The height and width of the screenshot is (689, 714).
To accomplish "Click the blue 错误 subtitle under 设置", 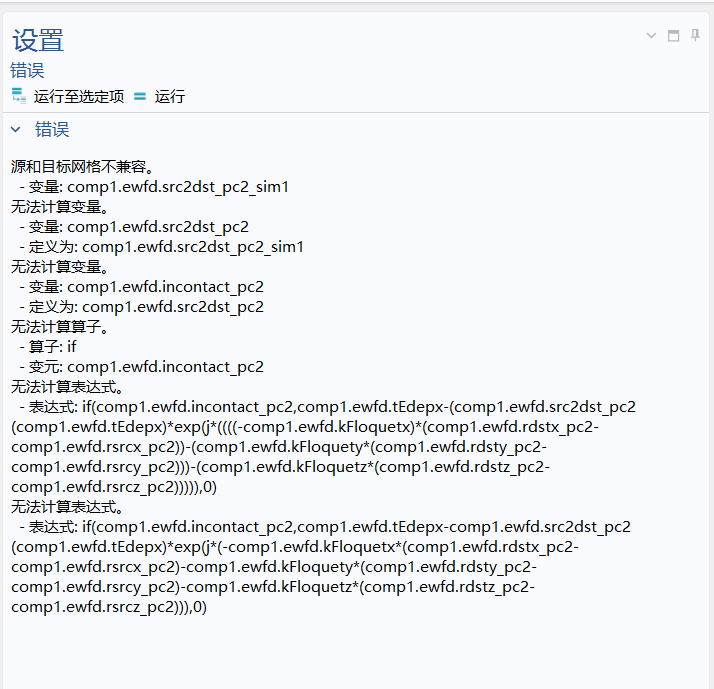I will click(x=27, y=71).
